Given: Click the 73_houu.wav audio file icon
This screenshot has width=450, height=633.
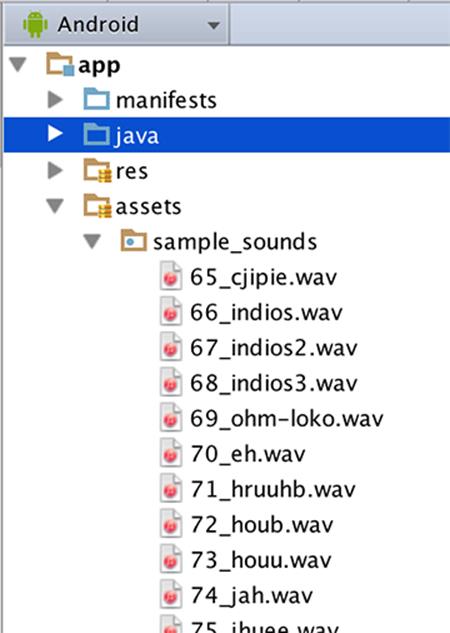Looking at the screenshot, I should pos(170,559).
